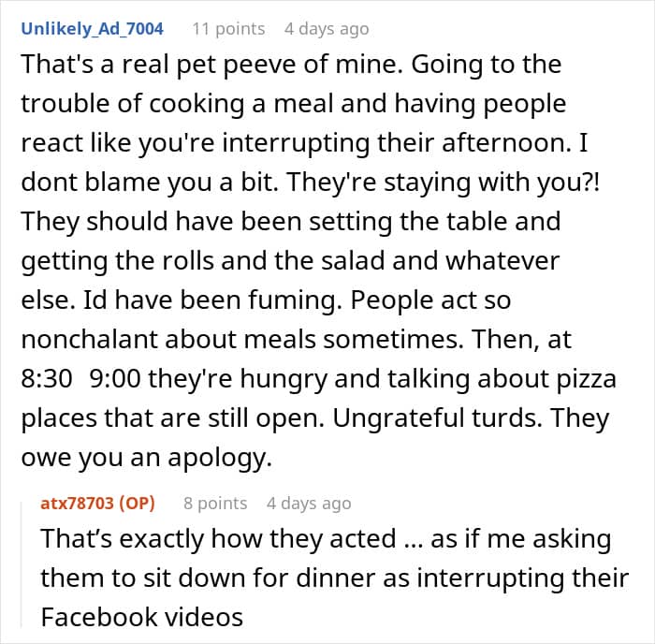
Task: Click the 'trouble of cooking a meal' line
Action: (294, 105)
